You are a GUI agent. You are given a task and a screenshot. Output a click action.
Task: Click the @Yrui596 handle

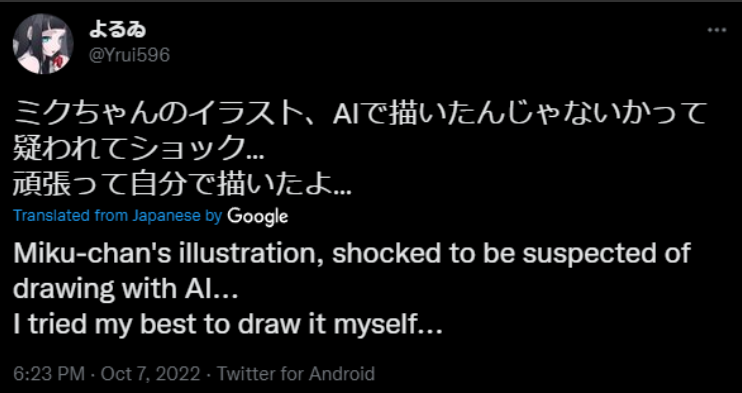(129, 55)
